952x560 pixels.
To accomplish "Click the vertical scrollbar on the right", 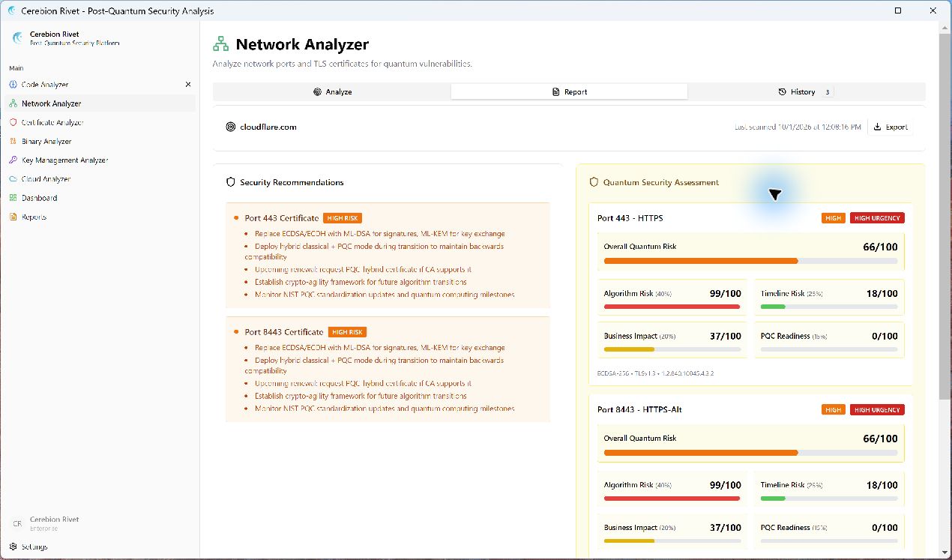I will [945, 216].
